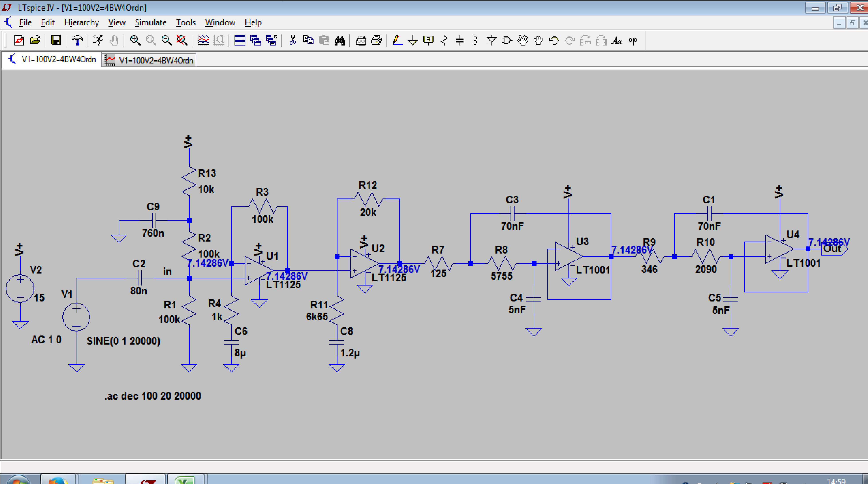This screenshot has height=484, width=868.
Task: Click the R10 '2090' resistor value
Action: (706, 269)
